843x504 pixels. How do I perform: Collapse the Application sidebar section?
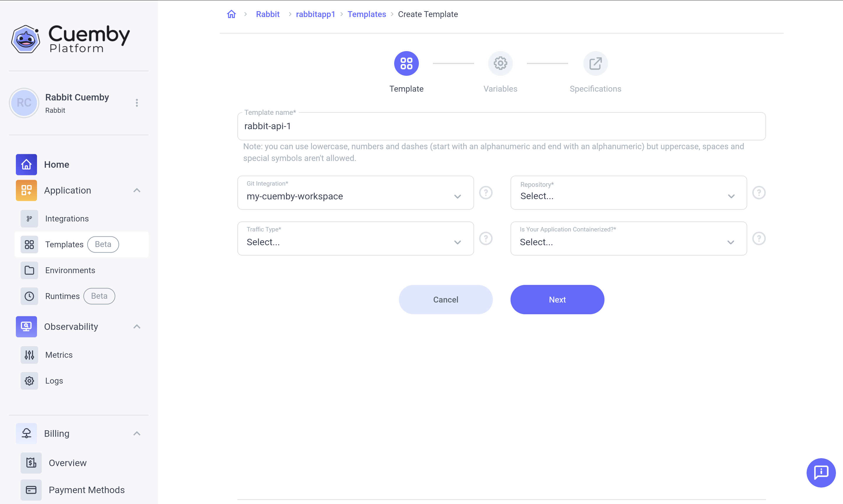tap(137, 191)
